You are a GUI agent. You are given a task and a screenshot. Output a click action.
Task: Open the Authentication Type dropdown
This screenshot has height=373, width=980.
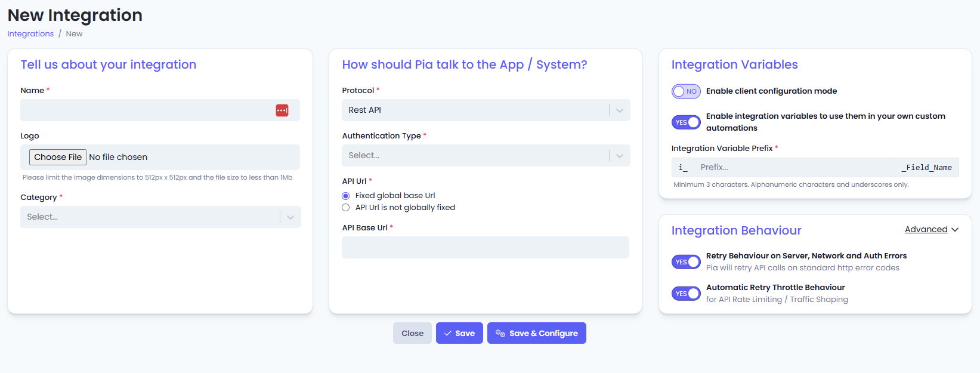tap(486, 156)
